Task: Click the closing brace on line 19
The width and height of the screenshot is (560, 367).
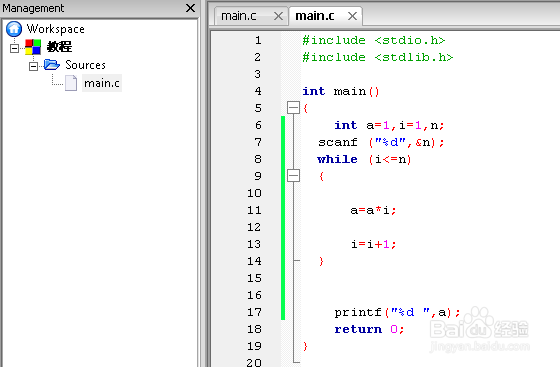Action: point(305,346)
